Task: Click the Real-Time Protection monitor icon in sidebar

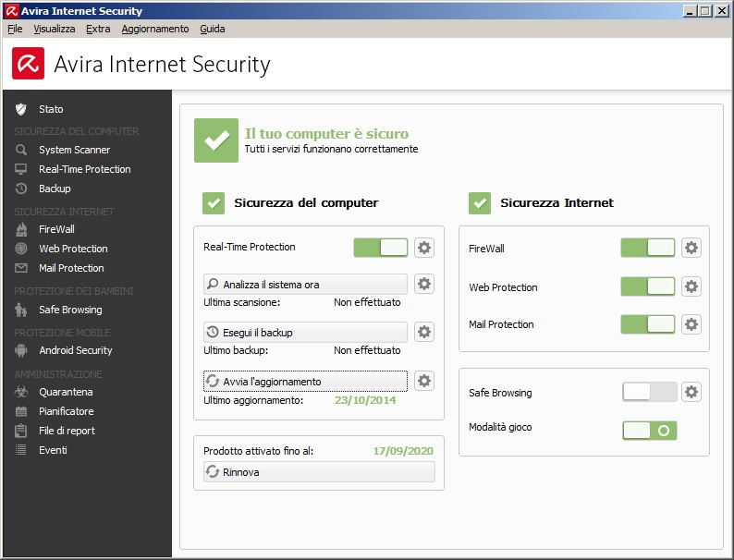Action: point(20,169)
